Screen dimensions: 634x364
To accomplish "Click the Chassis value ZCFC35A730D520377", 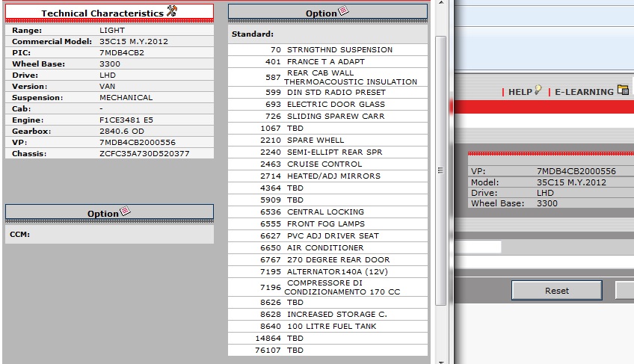I will pyautogui.click(x=144, y=154).
